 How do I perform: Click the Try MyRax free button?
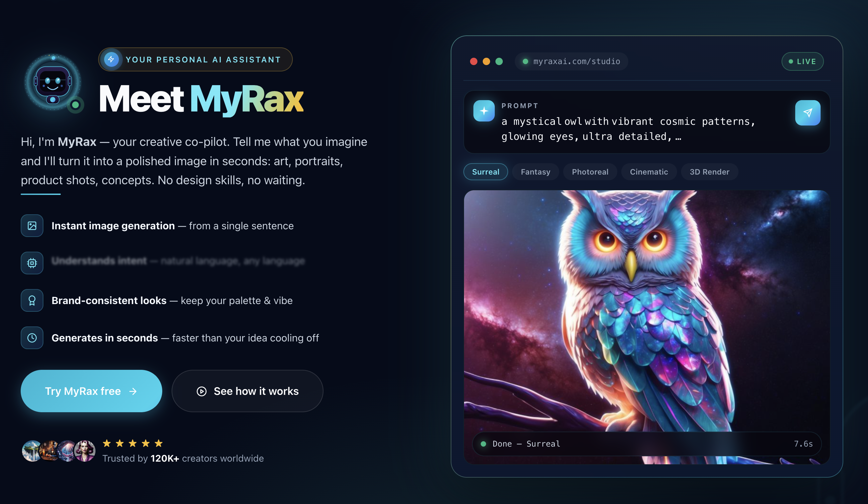pyautogui.click(x=91, y=391)
